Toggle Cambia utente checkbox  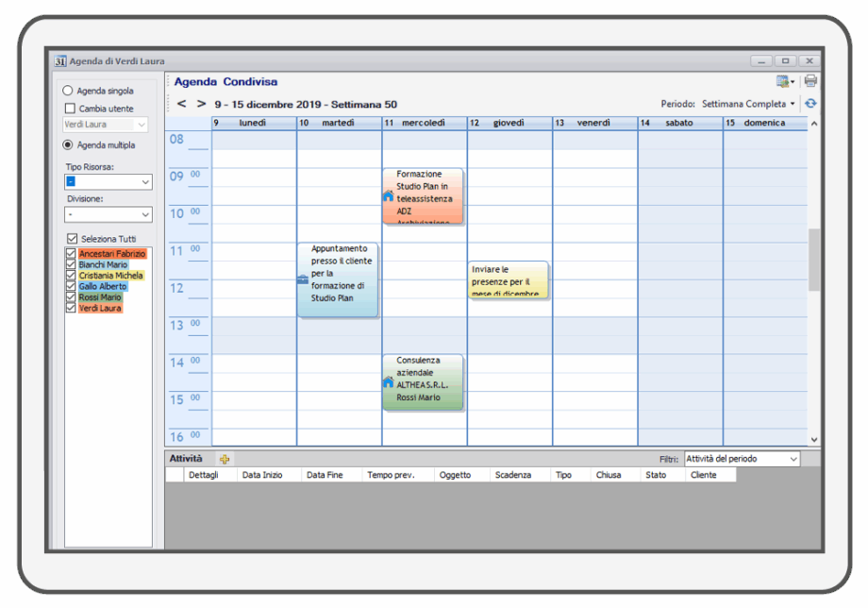tap(71, 108)
